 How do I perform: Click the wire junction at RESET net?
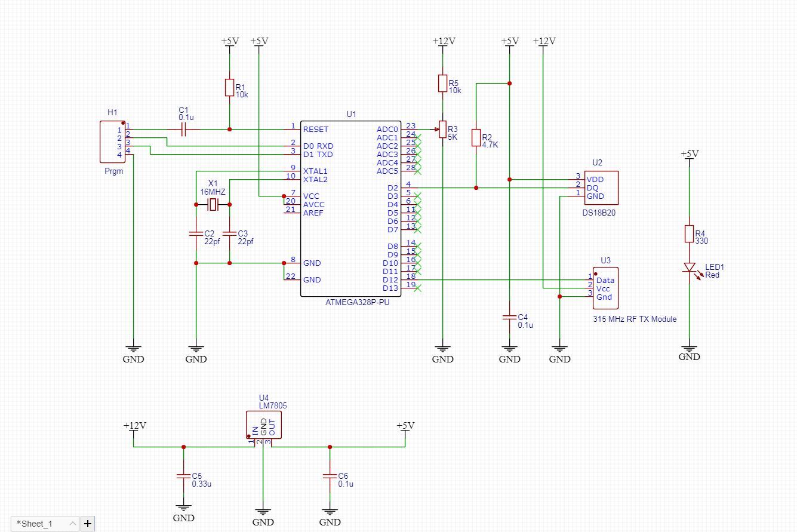pyautogui.click(x=229, y=129)
